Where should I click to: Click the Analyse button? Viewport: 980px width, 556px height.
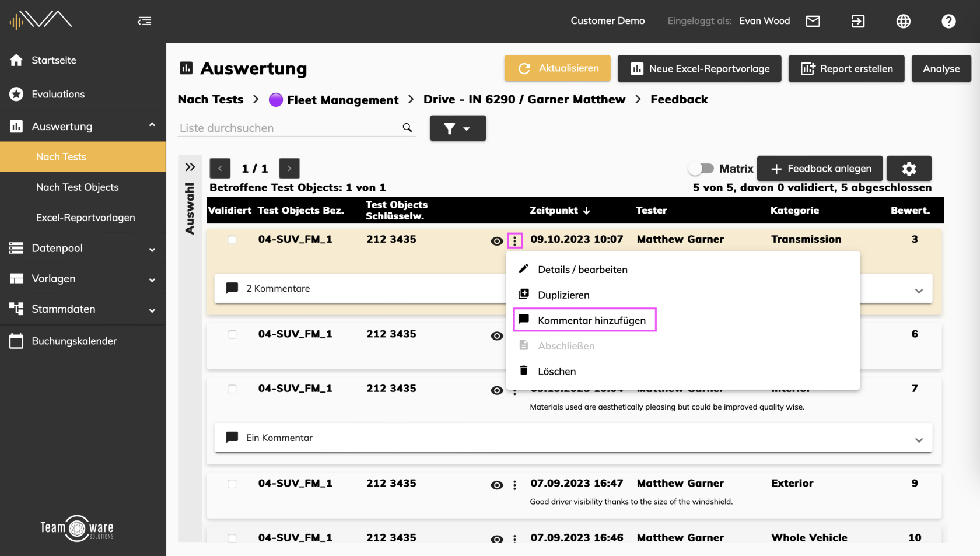click(941, 68)
